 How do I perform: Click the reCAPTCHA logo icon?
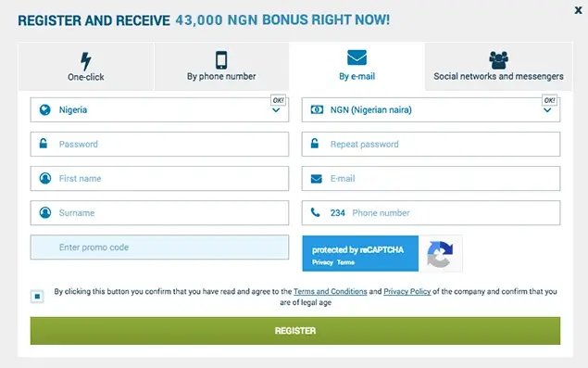[440, 254]
